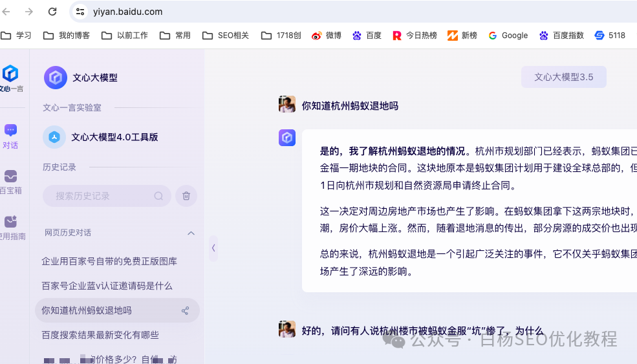
Task: Open the 使用指南 sidebar tab
Action: coord(12,228)
